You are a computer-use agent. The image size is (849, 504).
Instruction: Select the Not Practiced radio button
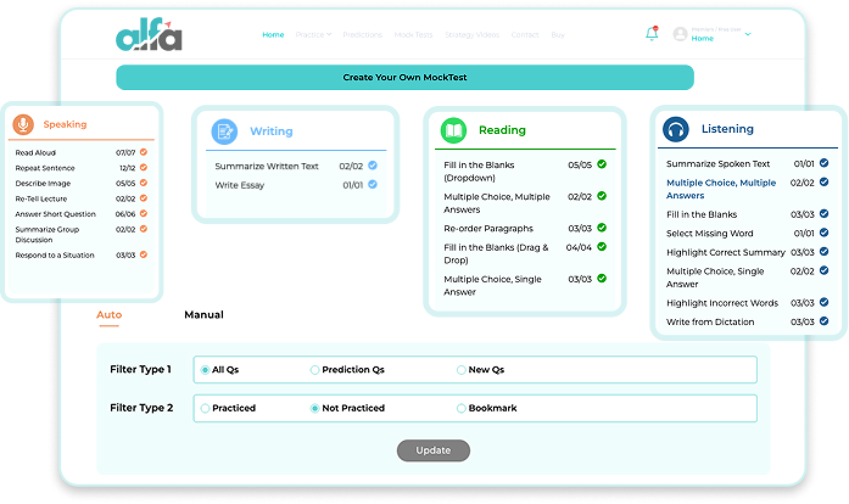point(315,408)
